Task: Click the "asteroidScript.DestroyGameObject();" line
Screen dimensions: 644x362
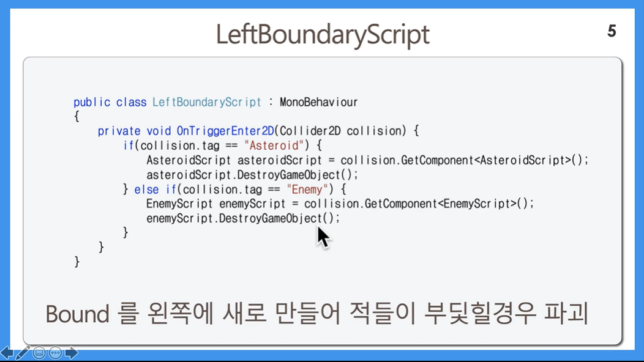Action: pos(252,175)
